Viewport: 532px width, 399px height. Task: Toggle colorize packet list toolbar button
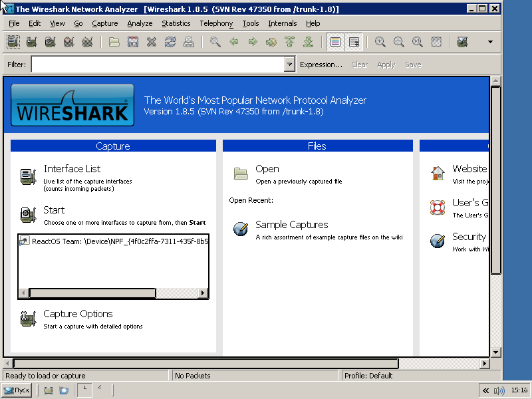[x=335, y=42]
